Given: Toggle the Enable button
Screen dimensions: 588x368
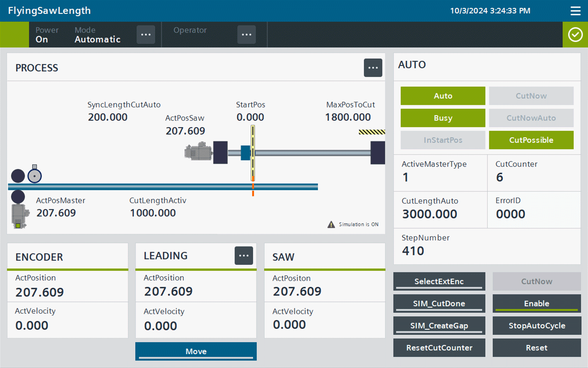Looking at the screenshot, I should coord(537,304).
